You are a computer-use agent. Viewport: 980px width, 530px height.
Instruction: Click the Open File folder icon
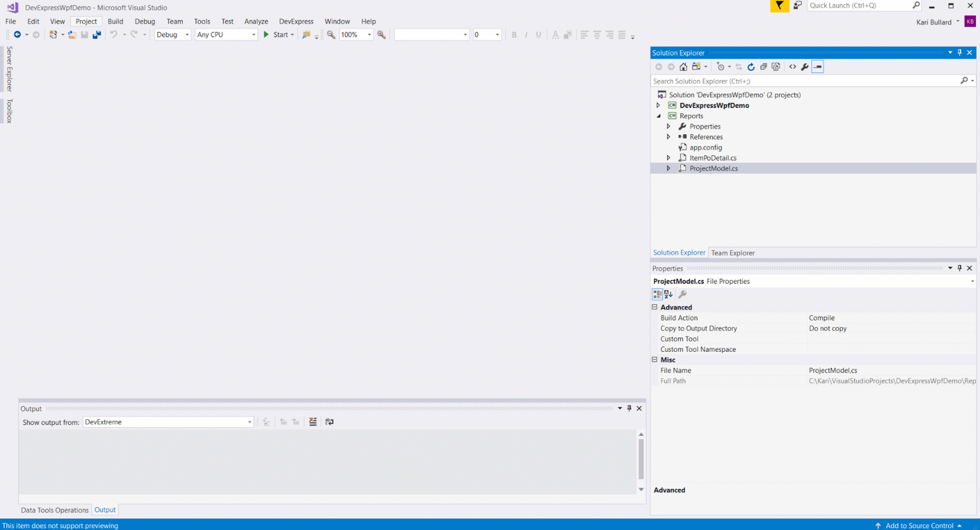72,34
